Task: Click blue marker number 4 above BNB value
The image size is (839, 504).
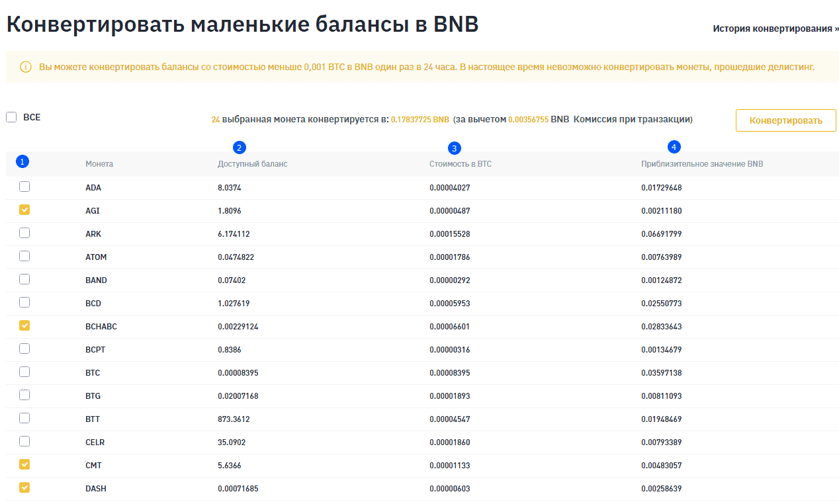Action: pyautogui.click(x=674, y=146)
